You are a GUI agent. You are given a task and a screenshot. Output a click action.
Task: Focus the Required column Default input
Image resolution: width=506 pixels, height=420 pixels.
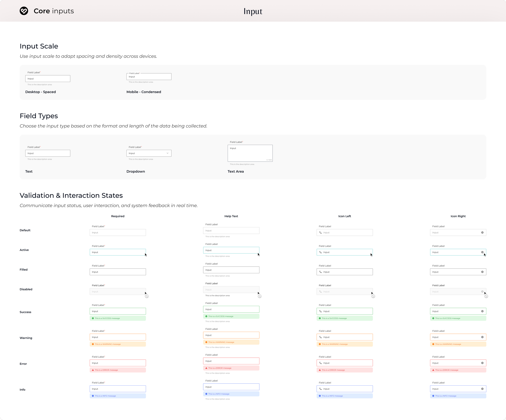click(118, 233)
